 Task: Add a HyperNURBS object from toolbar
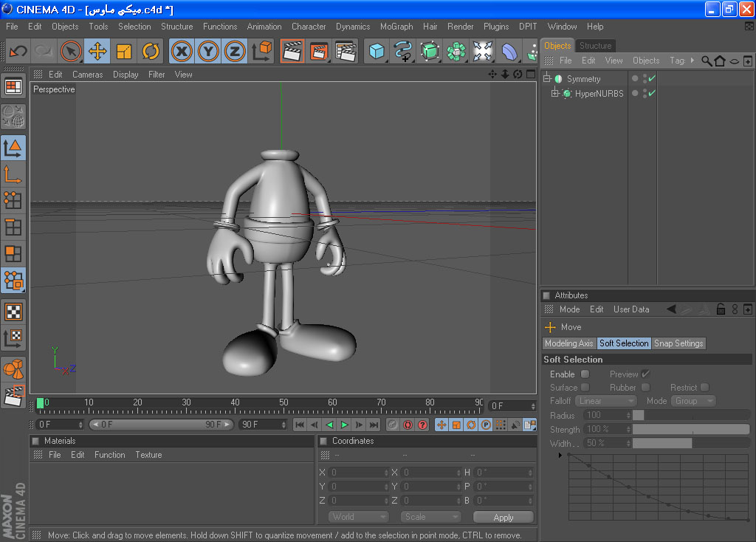(430, 51)
